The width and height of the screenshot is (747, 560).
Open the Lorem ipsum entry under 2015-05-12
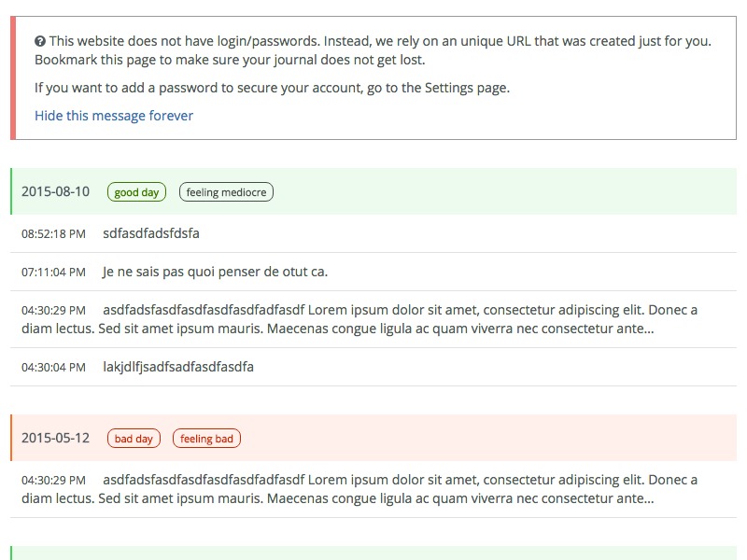(373, 489)
